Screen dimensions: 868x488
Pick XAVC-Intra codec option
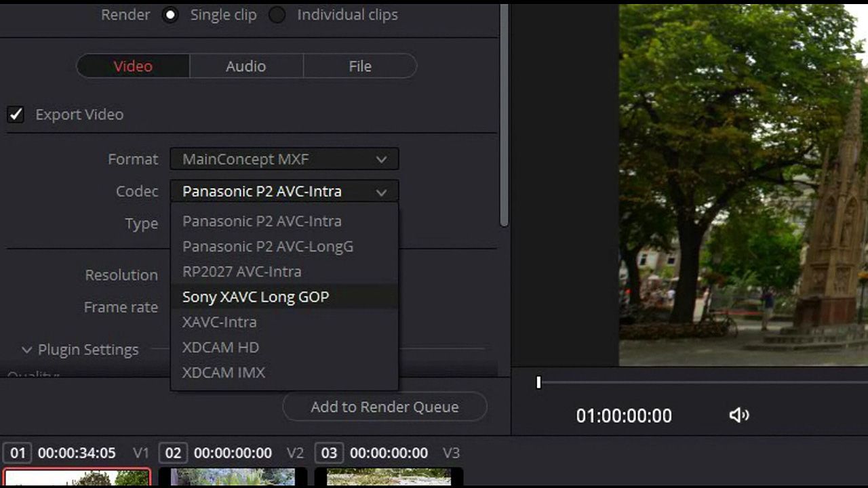click(219, 322)
